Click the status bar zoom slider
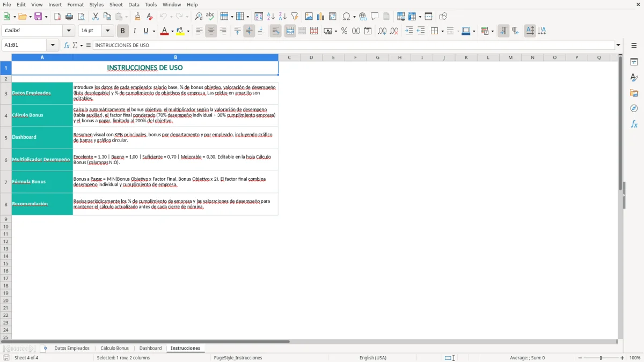Screen dimensions: 644x362 click(601, 358)
